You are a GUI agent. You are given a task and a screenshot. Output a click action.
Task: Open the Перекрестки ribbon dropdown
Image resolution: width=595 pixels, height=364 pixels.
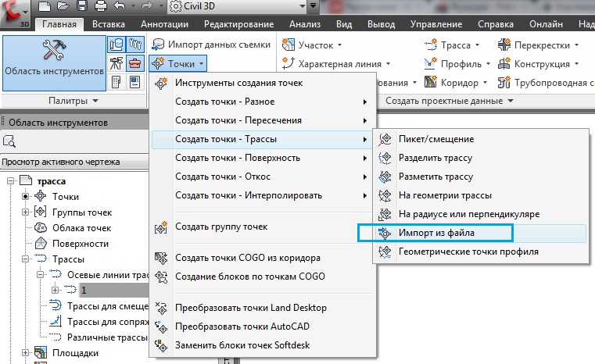(x=538, y=45)
